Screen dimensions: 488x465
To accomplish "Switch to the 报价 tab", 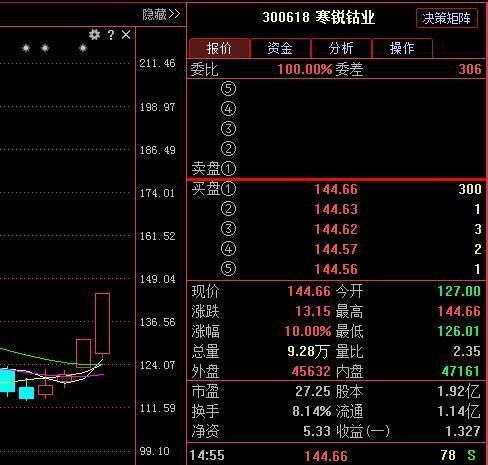I will [x=219, y=48].
